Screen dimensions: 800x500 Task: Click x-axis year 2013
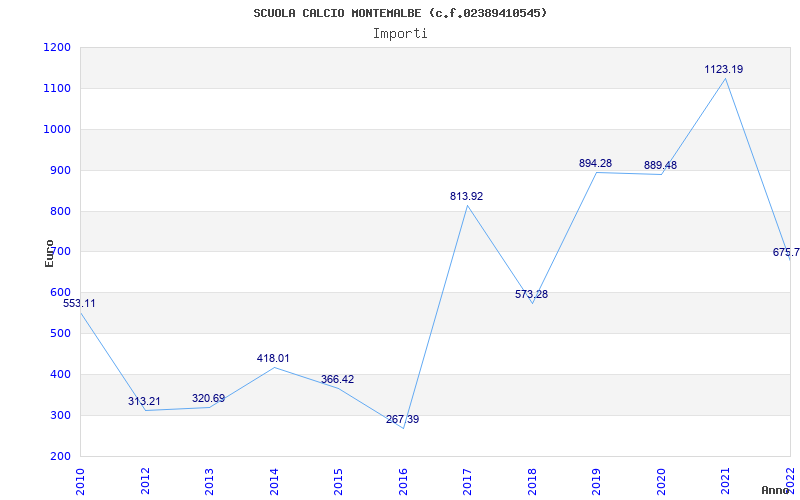(x=210, y=482)
